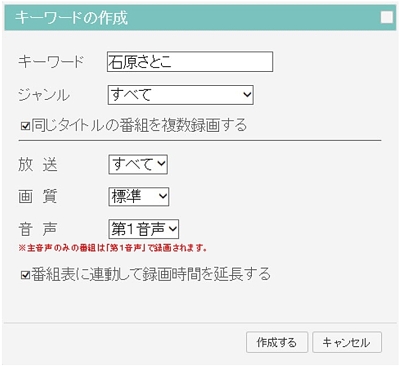Expand the 放送 dropdown set to すべて
400x367 pixels.
138,164
